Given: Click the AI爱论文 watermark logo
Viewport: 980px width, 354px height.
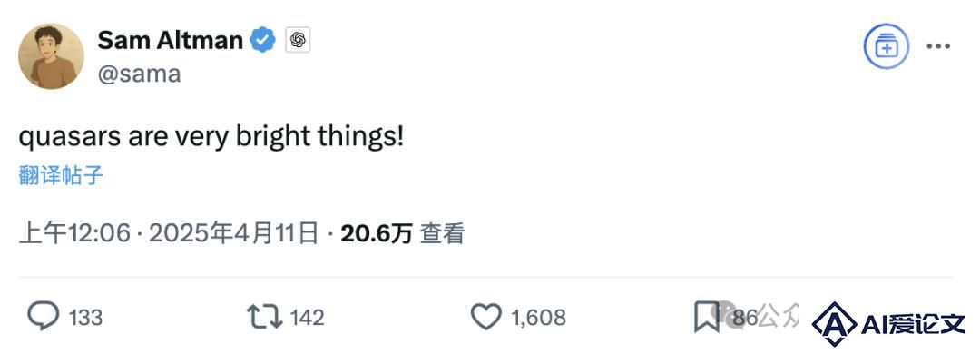Looking at the screenshot, I should [889, 323].
